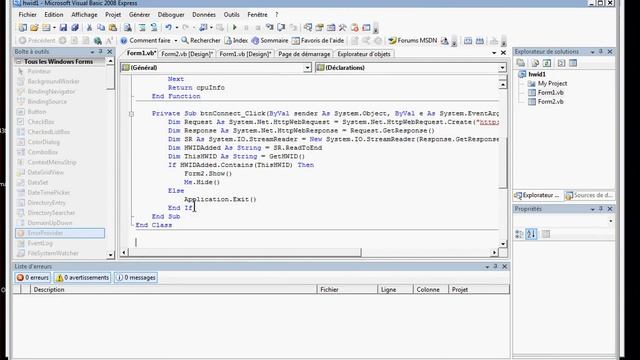
Task: Open the New Item toolbar dropdown arrow
Action: pos(54,27)
